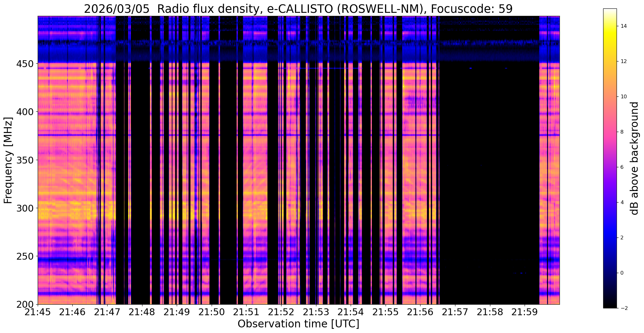Click the 21:56 time tick label

pos(421,312)
